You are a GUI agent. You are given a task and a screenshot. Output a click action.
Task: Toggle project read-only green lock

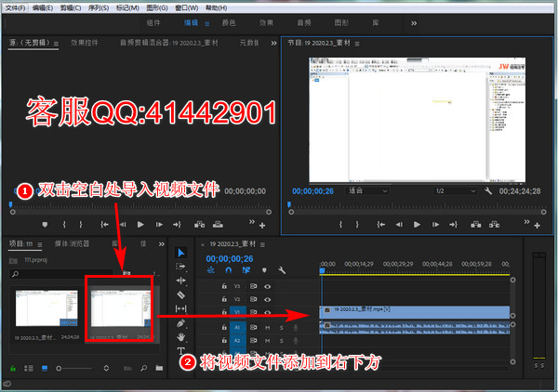point(13,368)
